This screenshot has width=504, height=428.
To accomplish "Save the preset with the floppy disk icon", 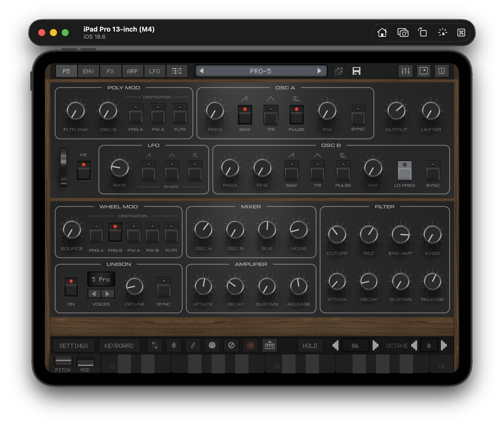I will coord(357,71).
